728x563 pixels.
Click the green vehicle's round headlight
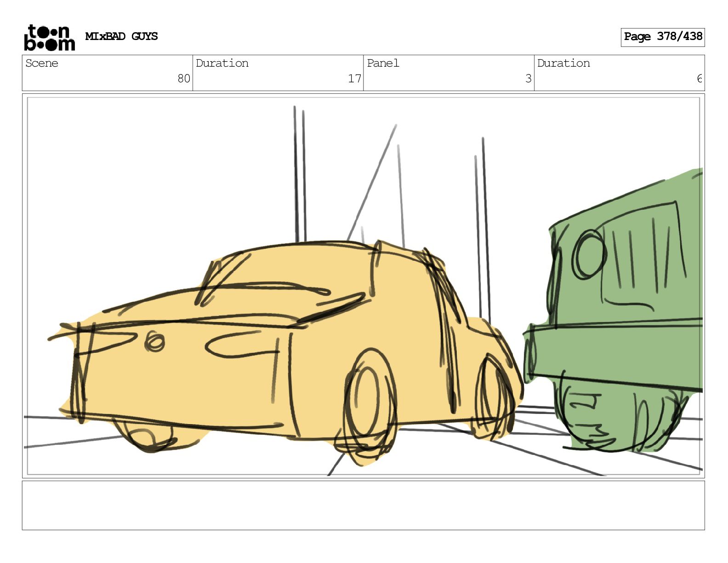[589, 255]
